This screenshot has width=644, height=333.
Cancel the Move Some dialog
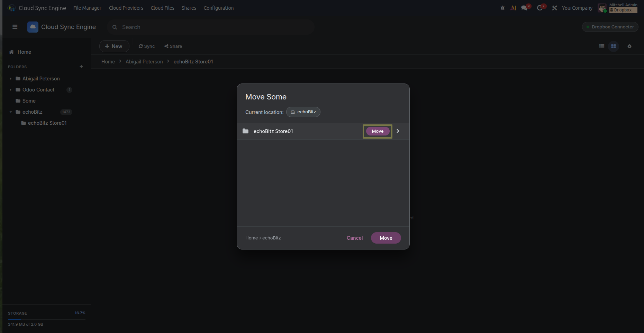(x=355, y=238)
